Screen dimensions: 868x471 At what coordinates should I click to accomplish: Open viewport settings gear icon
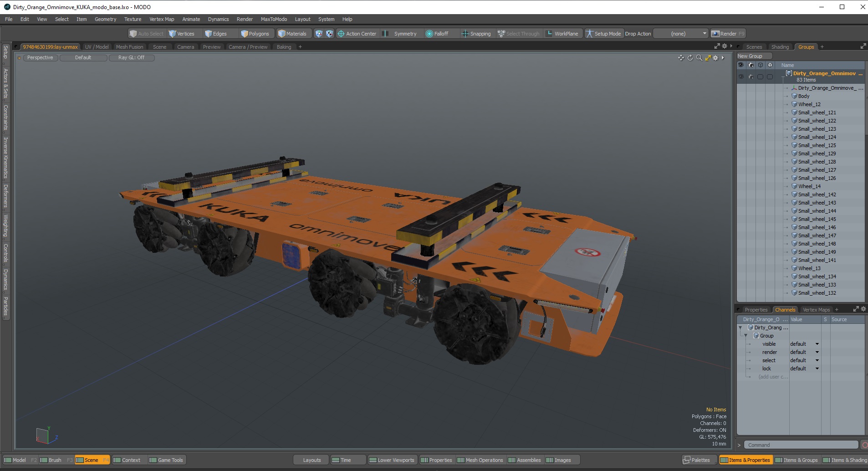tap(715, 58)
